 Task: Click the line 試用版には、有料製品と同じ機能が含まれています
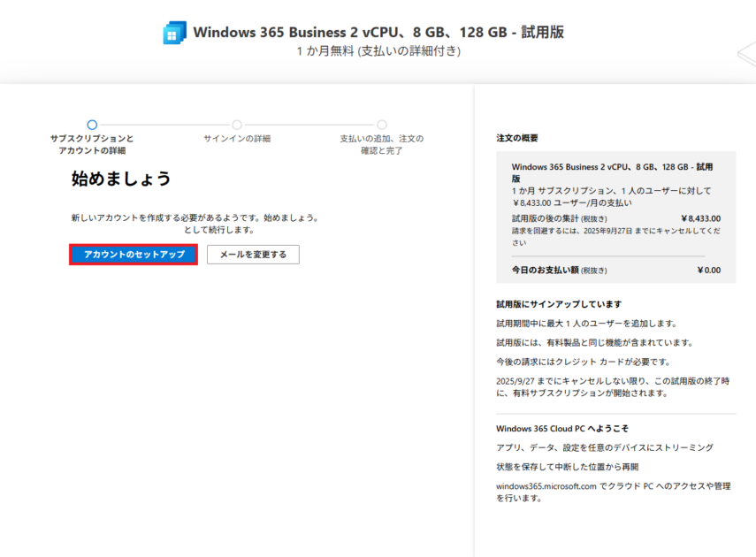[596, 343]
